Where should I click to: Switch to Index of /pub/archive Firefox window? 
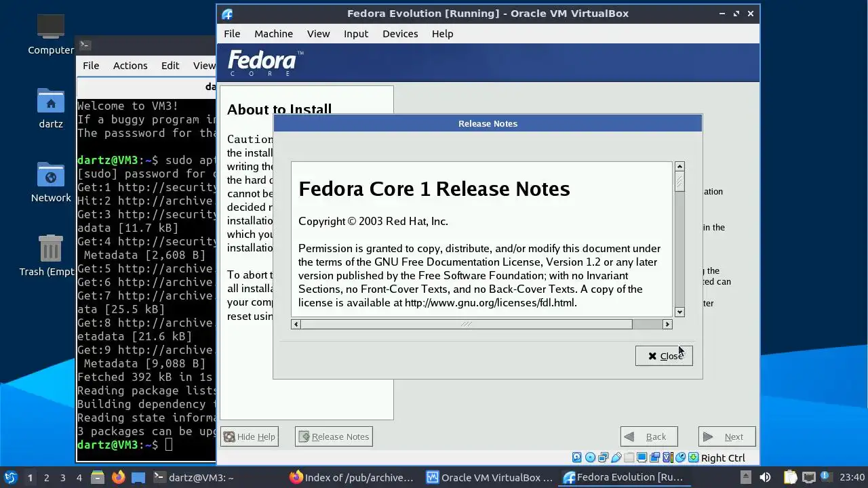(351, 477)
